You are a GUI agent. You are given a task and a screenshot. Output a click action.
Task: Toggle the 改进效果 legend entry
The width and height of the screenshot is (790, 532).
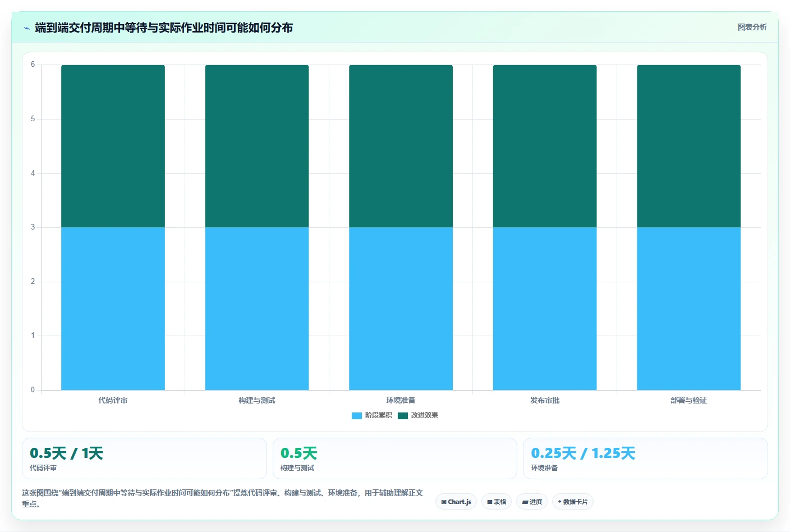point(418,415)
